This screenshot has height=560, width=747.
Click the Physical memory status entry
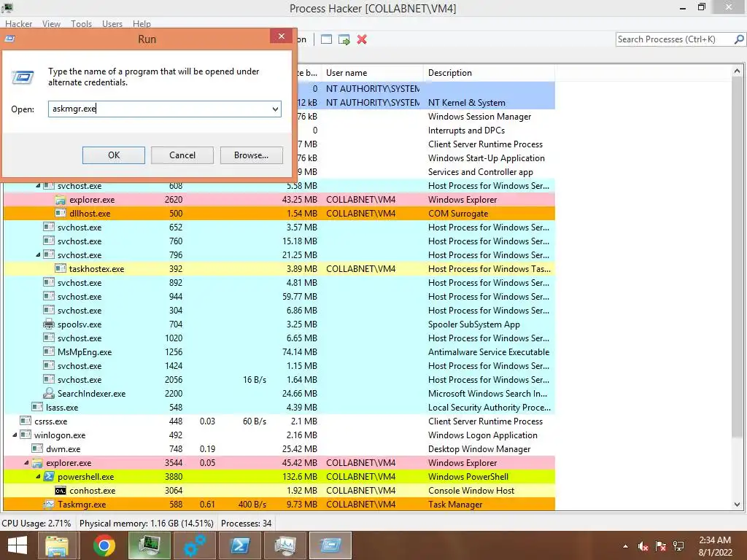(146, 524)
